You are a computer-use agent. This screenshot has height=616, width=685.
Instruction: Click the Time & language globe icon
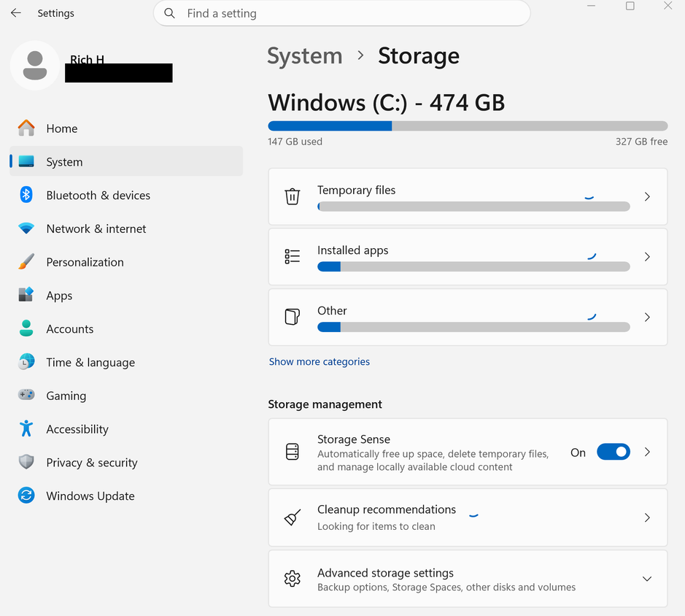[26, 362]
